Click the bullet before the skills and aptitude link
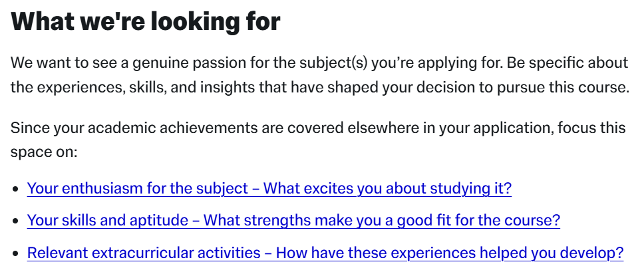This screenshot has height=276, width=644. click(16, 221)
